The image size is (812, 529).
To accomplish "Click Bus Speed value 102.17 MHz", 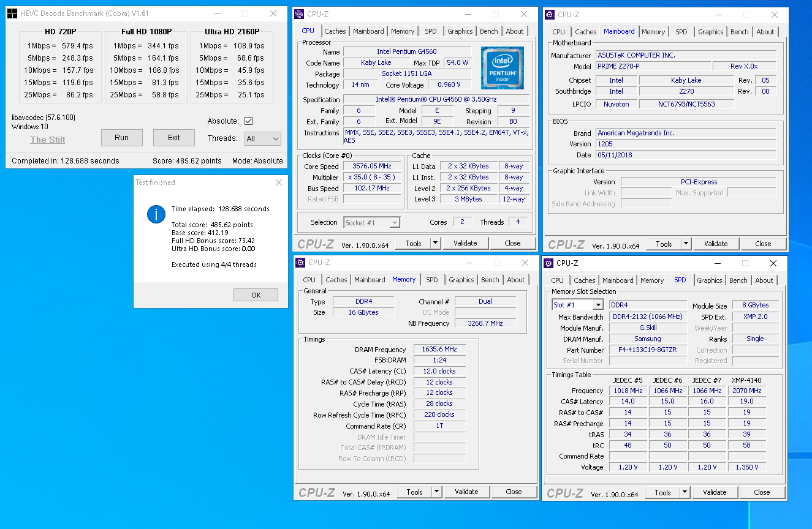I will tap(371, 189).
